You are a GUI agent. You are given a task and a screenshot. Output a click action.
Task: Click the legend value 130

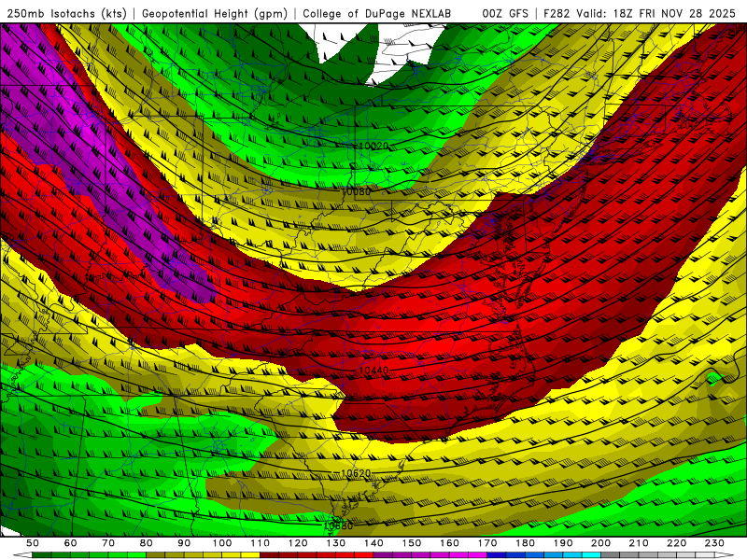(x=336, y=543)
